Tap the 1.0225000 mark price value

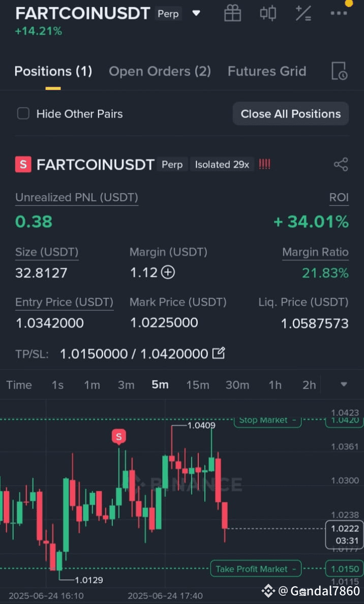pyautogui.click(x=164, y=323)
